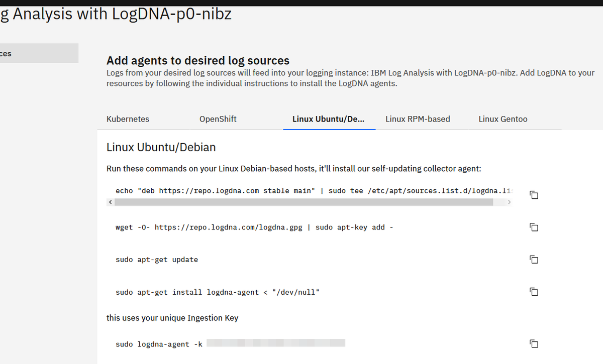Click the left arrow of code scrollbar
This screenshot has height=364, width=603.
coord(110,202)
